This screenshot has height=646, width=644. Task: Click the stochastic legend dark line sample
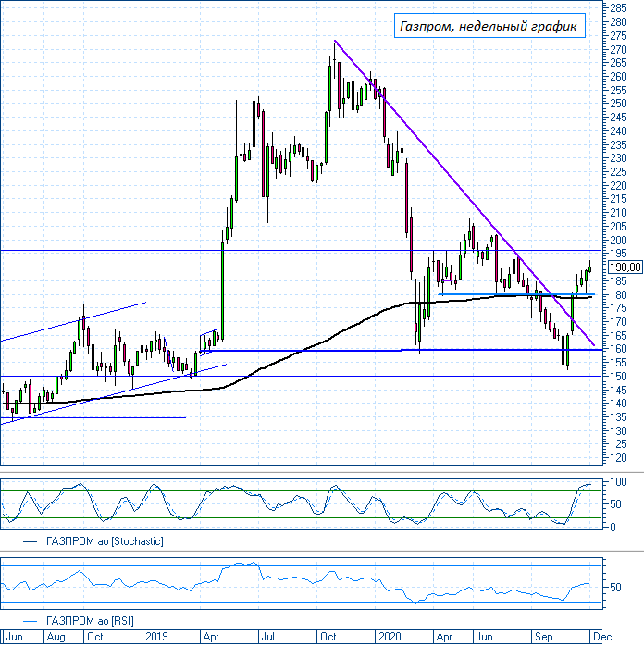pyautogui.click(x=30, y=541)
